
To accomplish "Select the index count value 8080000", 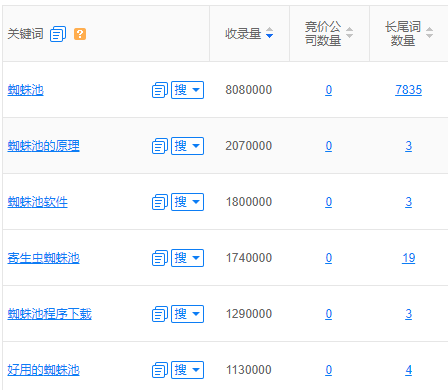I will tap(249, 90).
